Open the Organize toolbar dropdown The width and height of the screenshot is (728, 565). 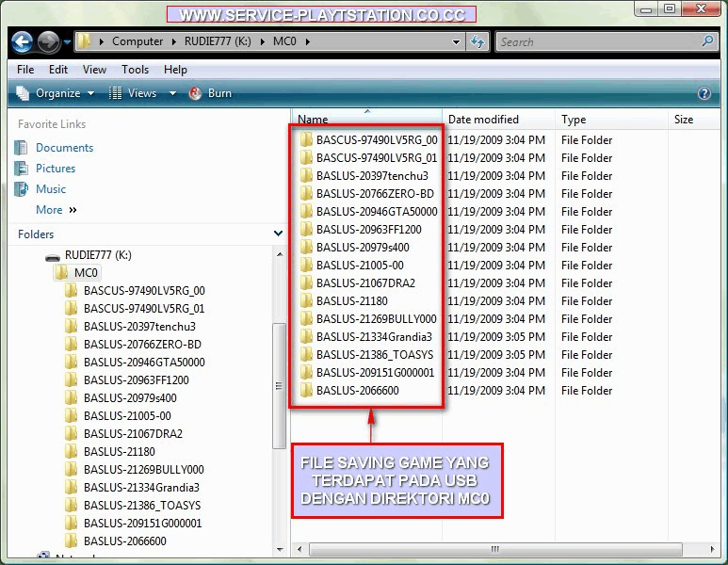[55, 93]
